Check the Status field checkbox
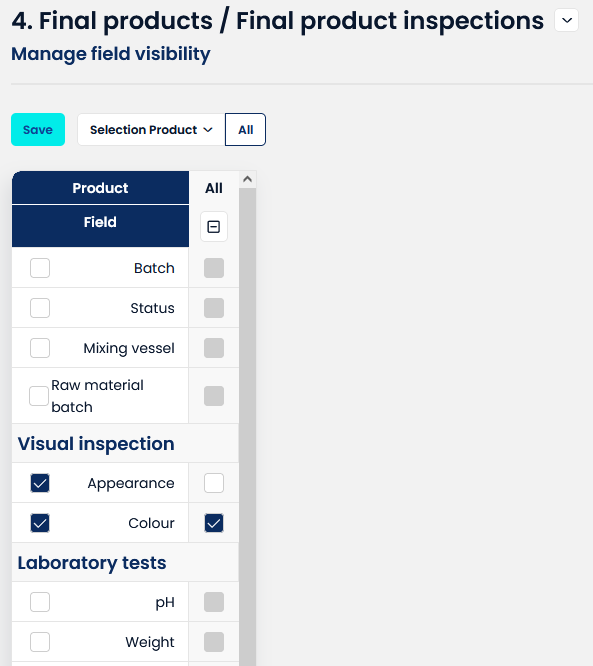The image size is (593, 666). coord(40,308)
